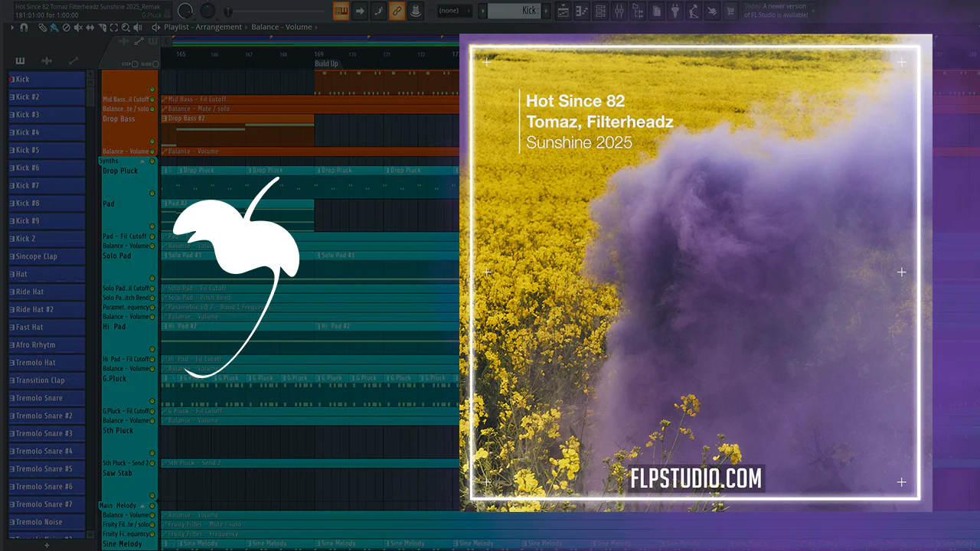Image resolution: width=980 pixels, height=551 pixels.
Task: Open the project info document icon
Action: point(657,11)
